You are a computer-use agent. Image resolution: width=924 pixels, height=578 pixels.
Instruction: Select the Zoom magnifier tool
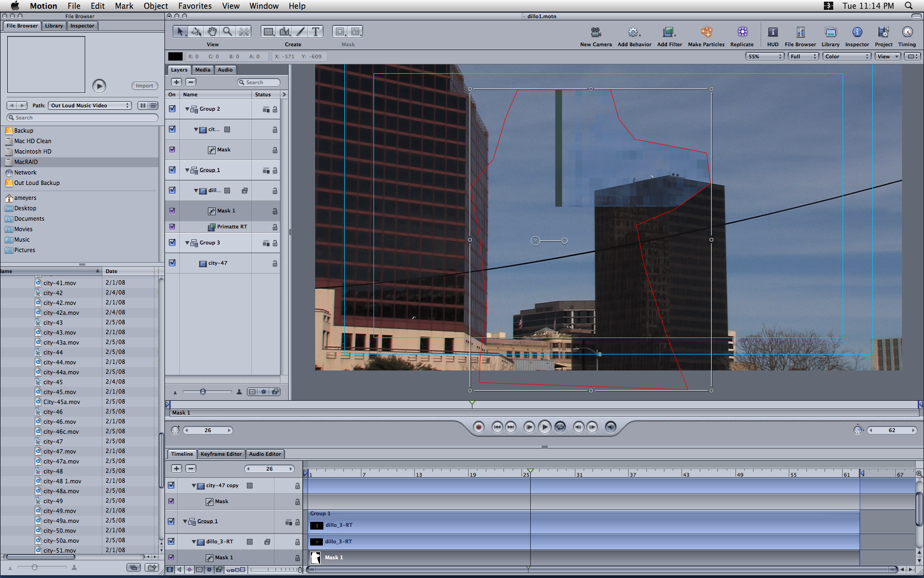click(x=227, y=32)
